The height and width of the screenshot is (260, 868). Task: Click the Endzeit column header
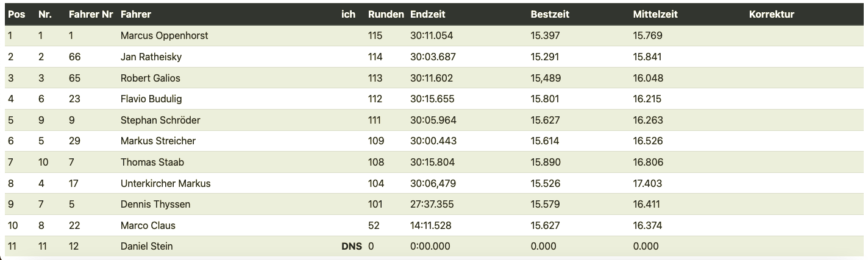pyautogui.click(x=428, y=14)
